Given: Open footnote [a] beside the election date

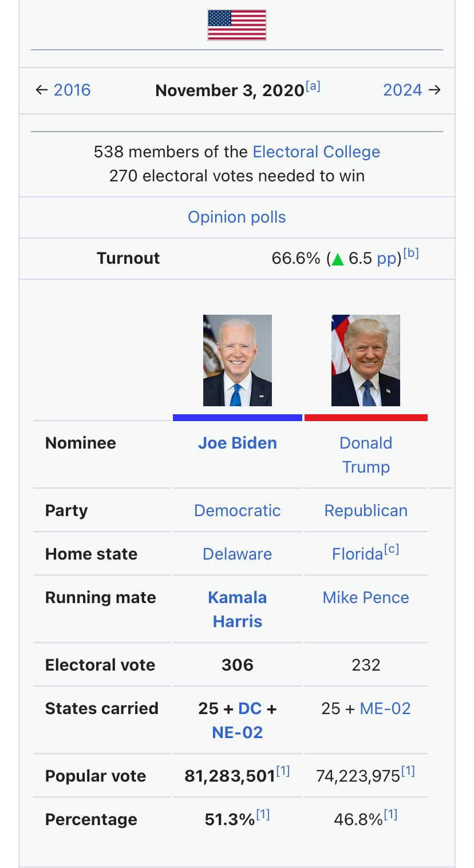Looking at the screenshot, I should pyautogui.click(x=313, y=86).
